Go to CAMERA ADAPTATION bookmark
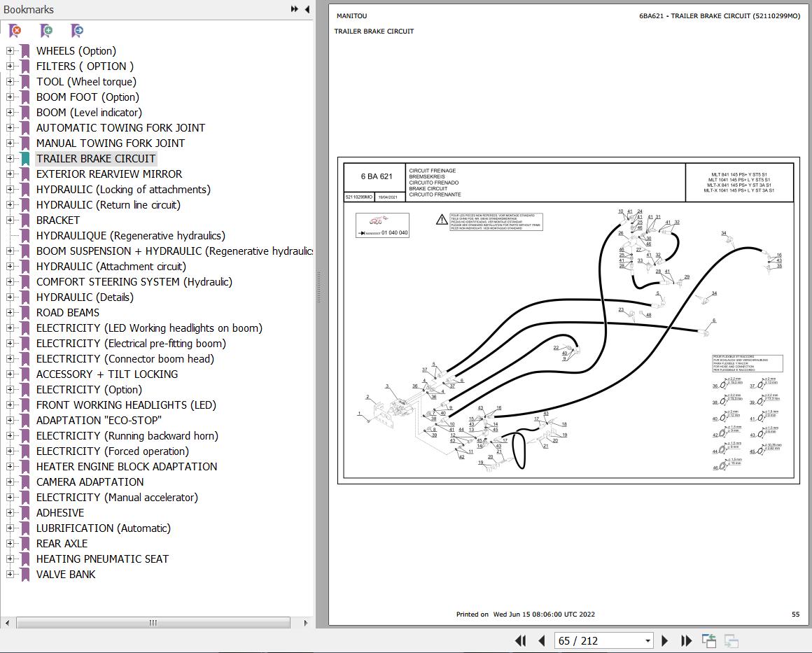This screenshot has height=653, width=812. (x=90, y=482)
